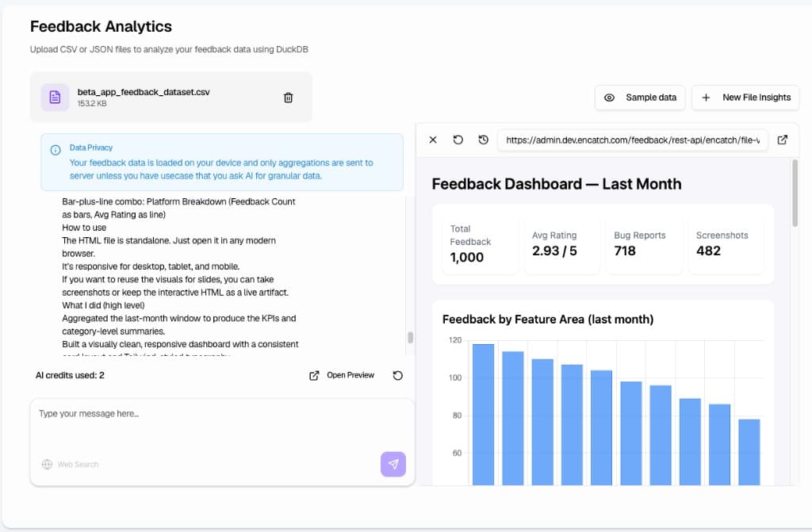
Task: Click the Data Privacy info icon
Action: pyautogui.click(x=56, y=150)
